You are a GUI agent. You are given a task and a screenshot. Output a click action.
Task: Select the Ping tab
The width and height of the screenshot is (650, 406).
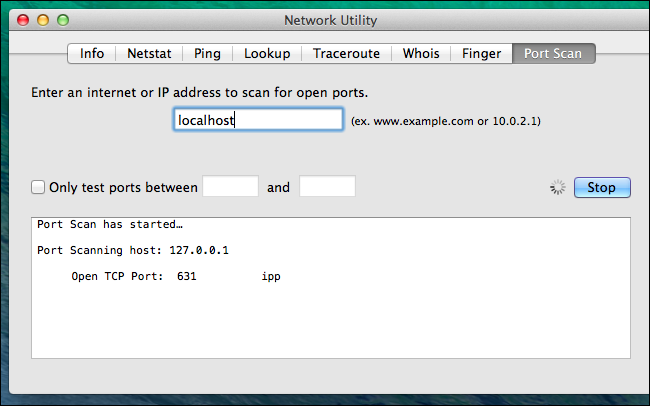(205, 53)
